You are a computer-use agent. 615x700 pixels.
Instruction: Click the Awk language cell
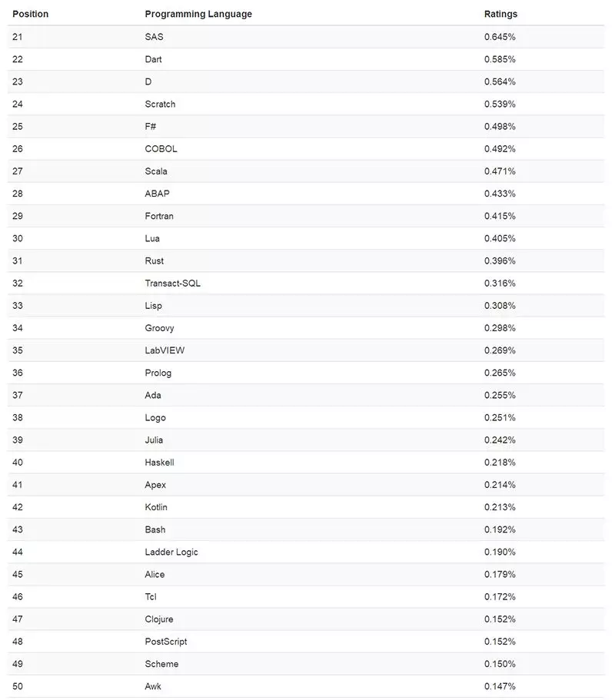153,686
